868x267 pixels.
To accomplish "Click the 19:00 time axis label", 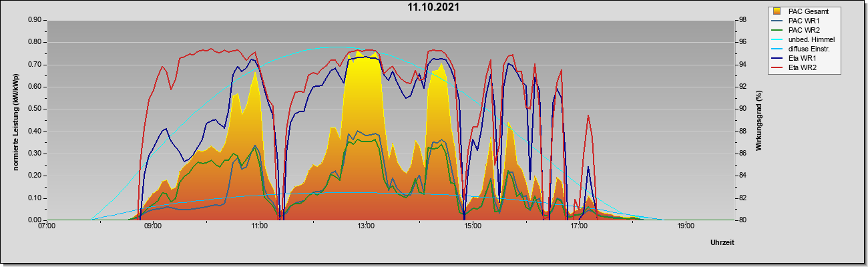I will tap(686, 226).
